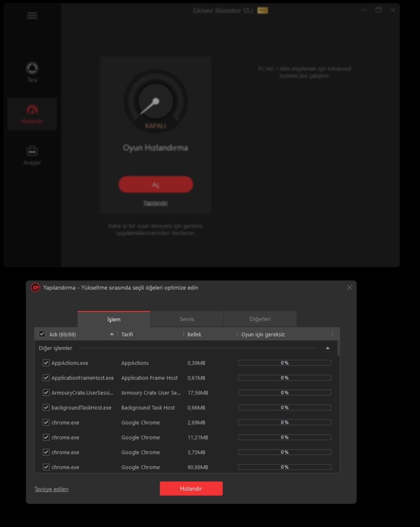Select the 17,56MB memory value
This screenshot has width=420, height=527.
(x=198, y=393)
